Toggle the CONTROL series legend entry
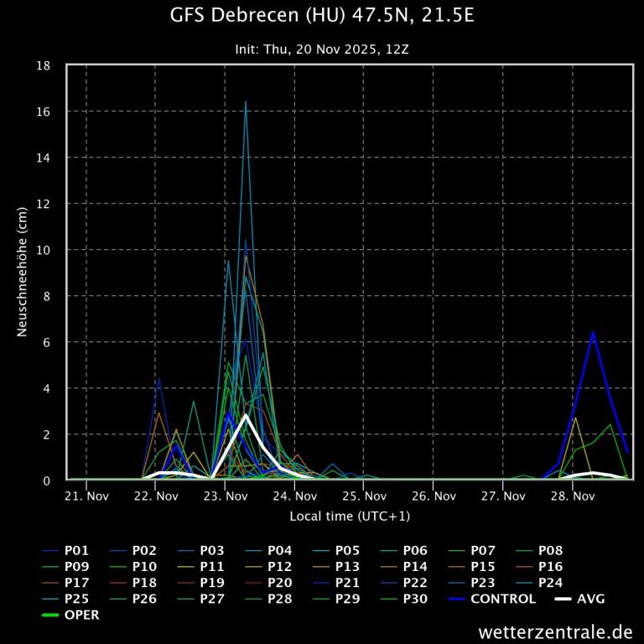This screenshot has height=644, width=644. (x=503, y=599)
